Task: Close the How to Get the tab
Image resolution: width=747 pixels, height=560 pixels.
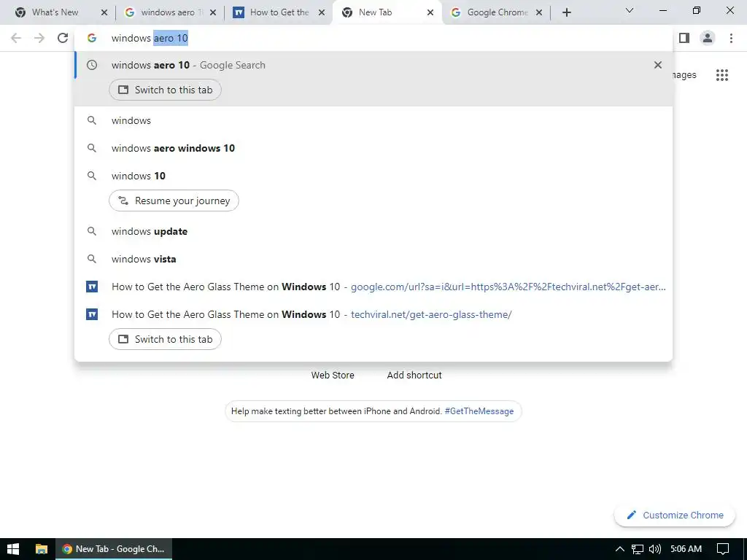Action: click(322, 13)
